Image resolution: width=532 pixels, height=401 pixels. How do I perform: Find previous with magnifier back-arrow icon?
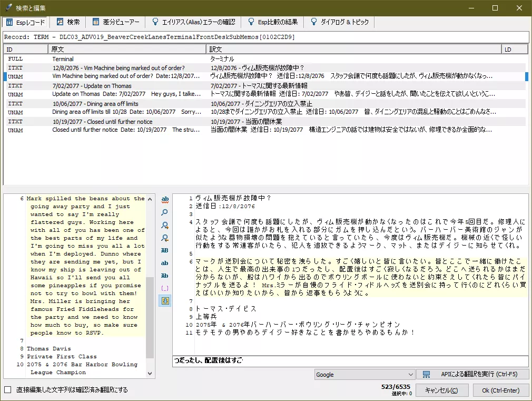(165, 238)
